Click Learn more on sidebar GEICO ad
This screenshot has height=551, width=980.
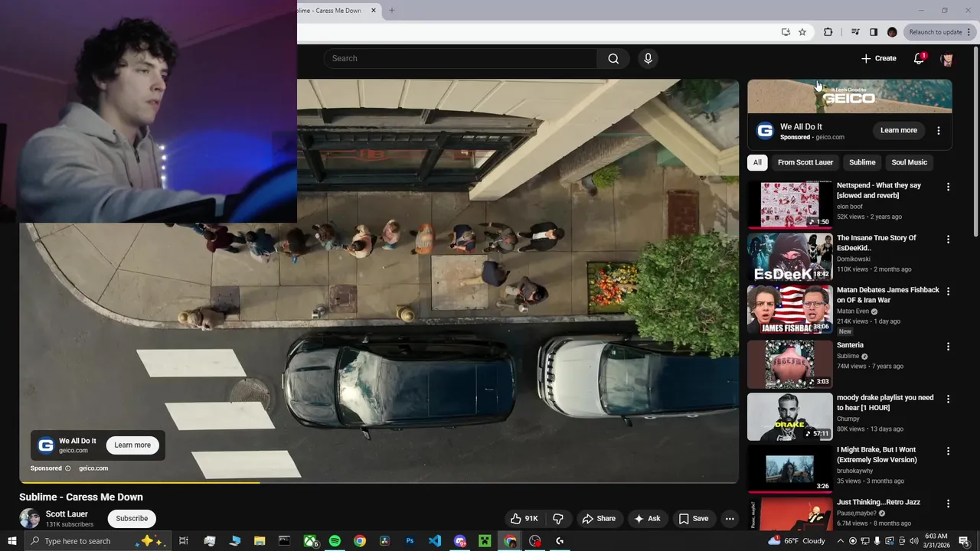898,131
